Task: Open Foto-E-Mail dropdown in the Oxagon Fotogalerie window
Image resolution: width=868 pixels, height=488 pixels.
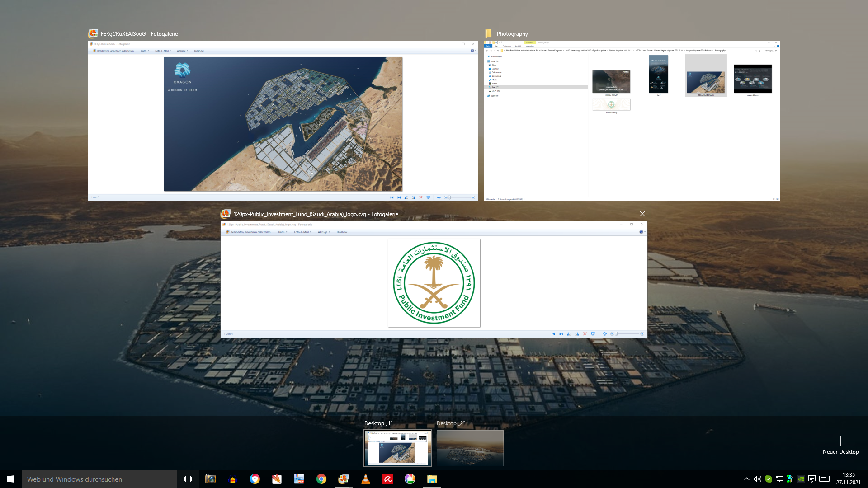Action: point(163,51)
